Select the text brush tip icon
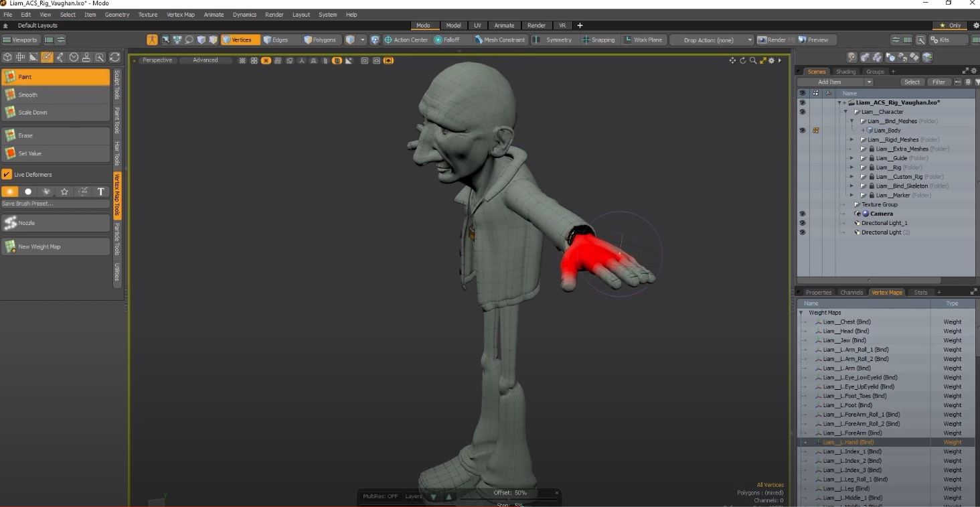Screen dimensions: 980x507 click(101, 192)
